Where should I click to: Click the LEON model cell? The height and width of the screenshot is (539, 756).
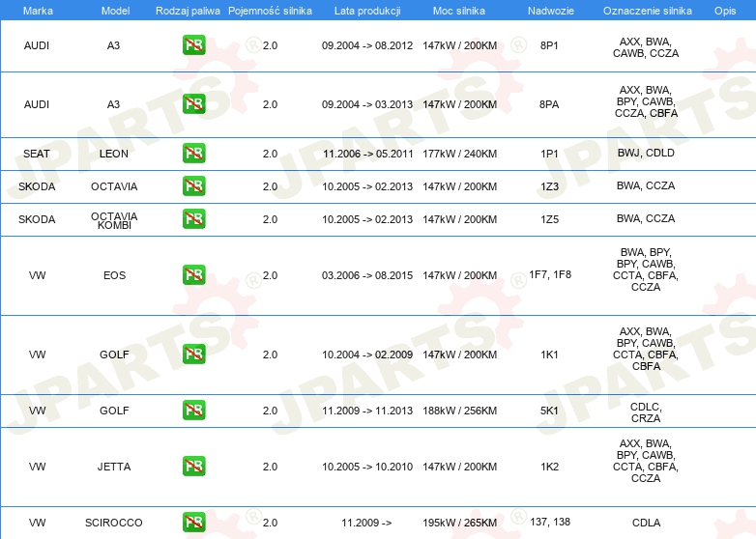coord(114,154)
